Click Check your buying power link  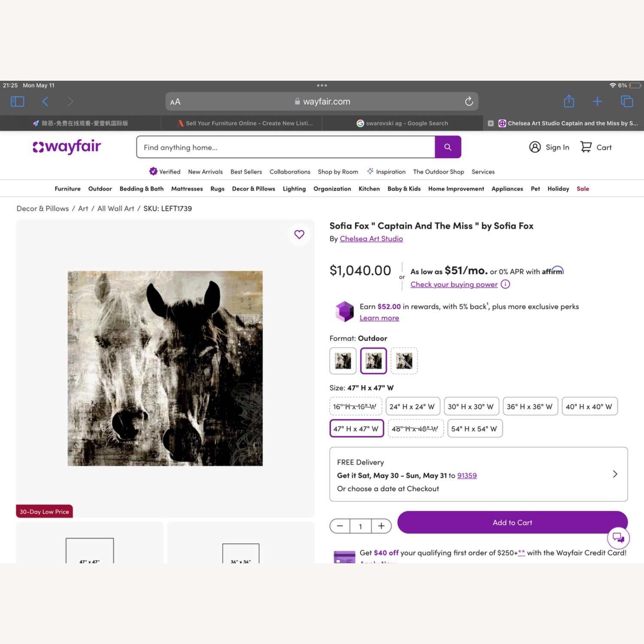(x=454, y=284)
